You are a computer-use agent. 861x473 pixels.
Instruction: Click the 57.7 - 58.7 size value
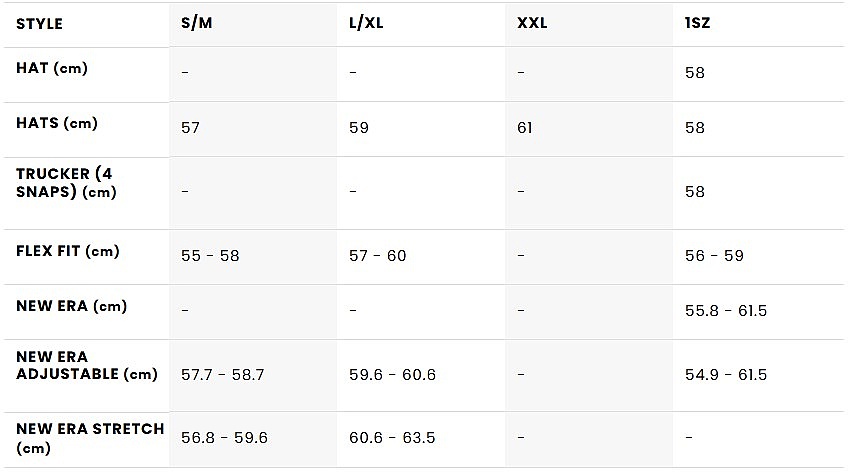pos(223,375)
